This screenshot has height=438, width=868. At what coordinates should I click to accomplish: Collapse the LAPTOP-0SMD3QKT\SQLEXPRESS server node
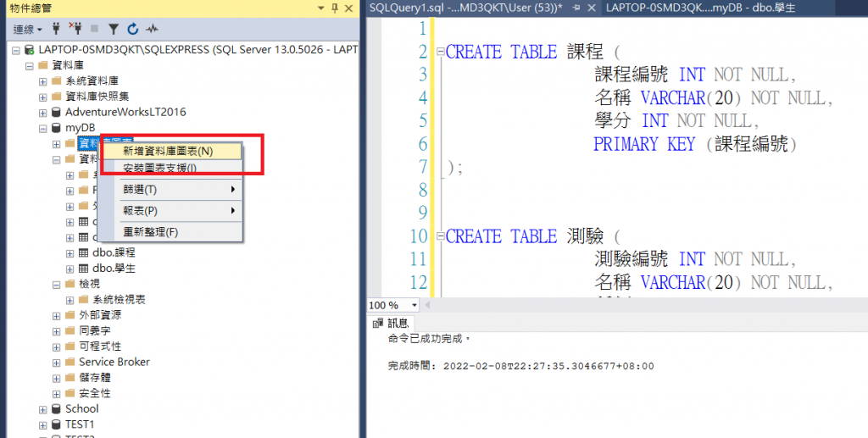(x=16, y=50)
